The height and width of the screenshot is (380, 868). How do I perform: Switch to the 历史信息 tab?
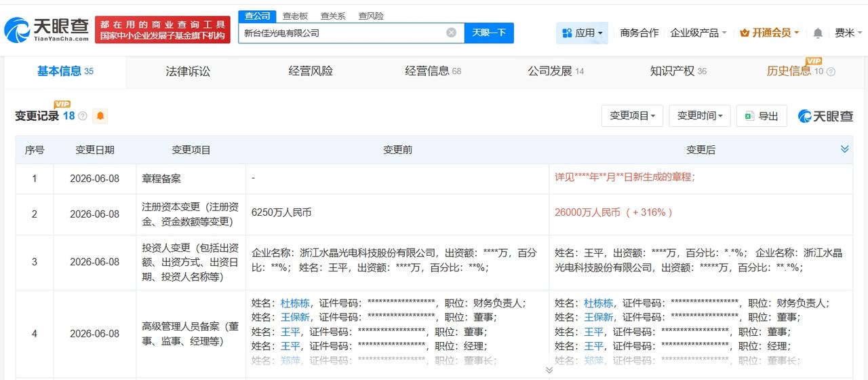click(795, 71)
